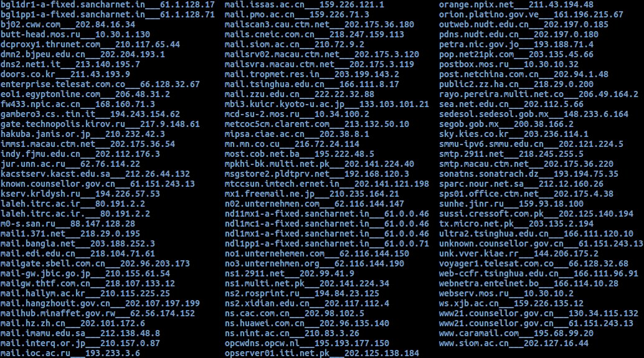The width and height of the screenshot is (644, 358).
Task: Click the mail.ioc.ac.ru line
Action: tap(70, 352)
